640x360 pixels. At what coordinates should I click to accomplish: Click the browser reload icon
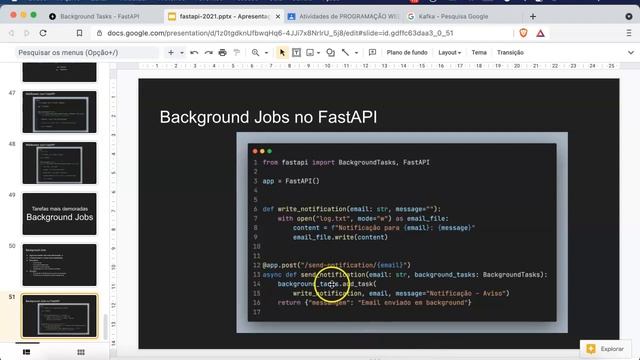coord(43,33)
